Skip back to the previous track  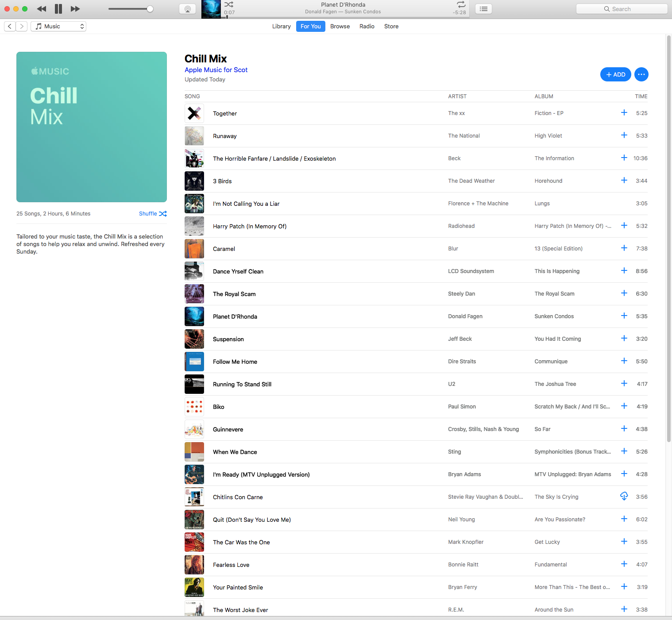42,9
